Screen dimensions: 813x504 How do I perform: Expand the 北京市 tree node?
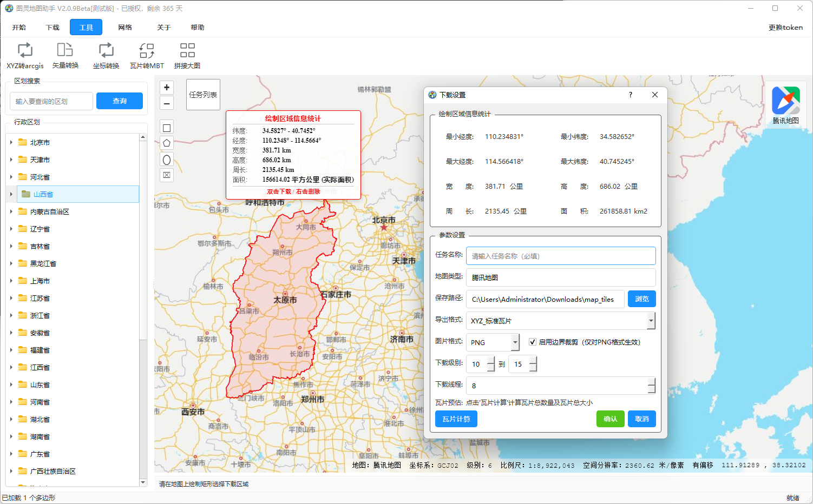pos(12,142)
